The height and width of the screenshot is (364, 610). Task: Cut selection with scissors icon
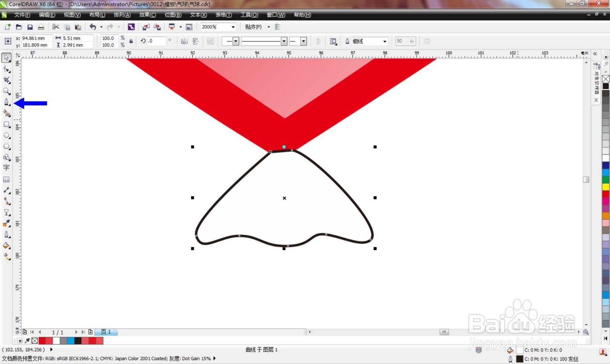pos(56,27)
